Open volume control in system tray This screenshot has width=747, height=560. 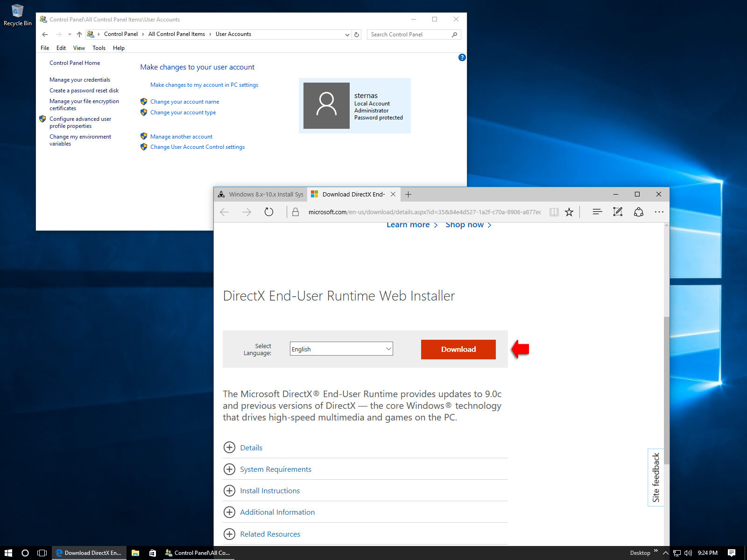coord(688,553)
